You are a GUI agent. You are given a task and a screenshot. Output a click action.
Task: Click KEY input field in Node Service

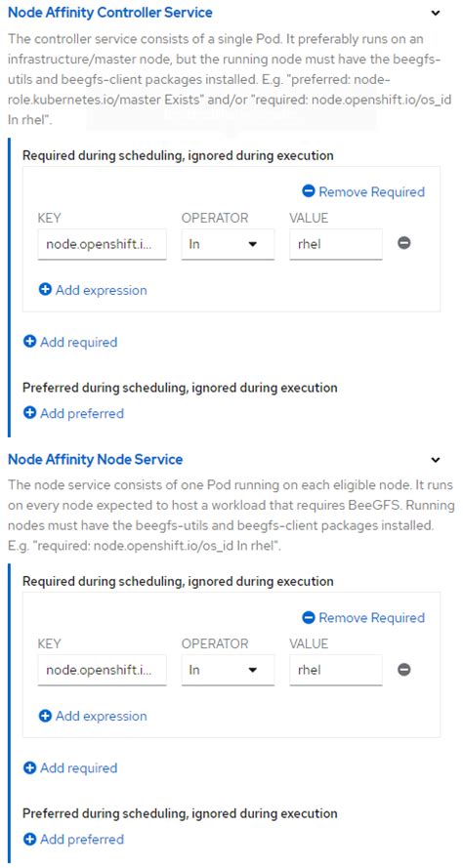[x=103, y=671]
